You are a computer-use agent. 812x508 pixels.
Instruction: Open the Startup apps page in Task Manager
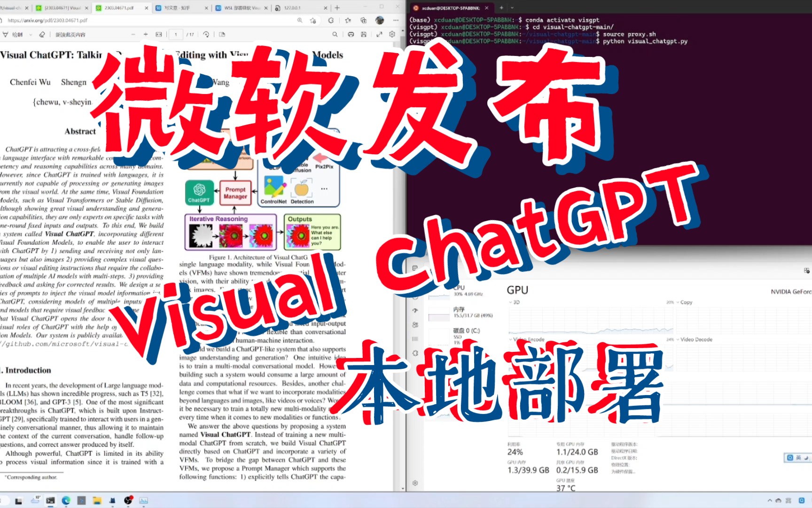[x=415, y=310]
